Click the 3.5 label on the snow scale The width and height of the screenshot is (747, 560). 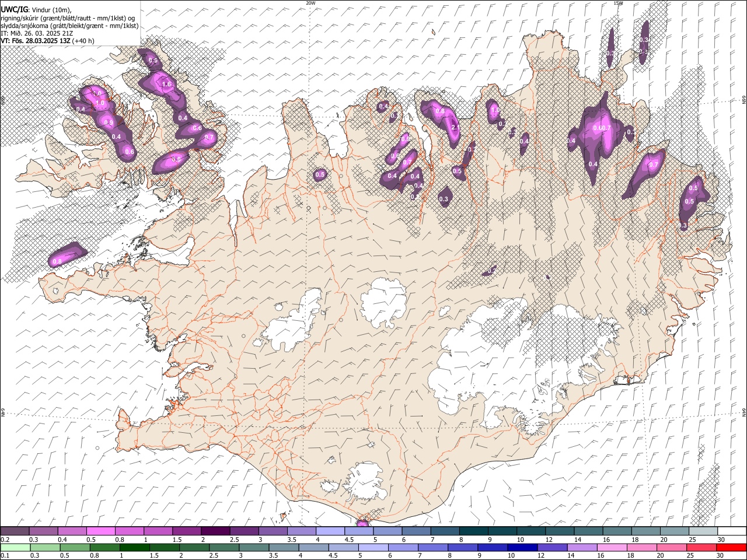291,540
